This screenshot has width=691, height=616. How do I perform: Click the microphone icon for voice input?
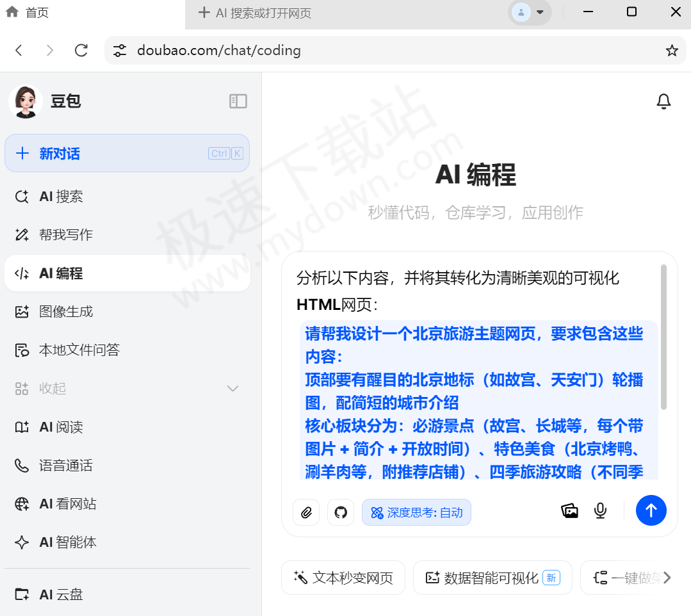pos(600,511)
